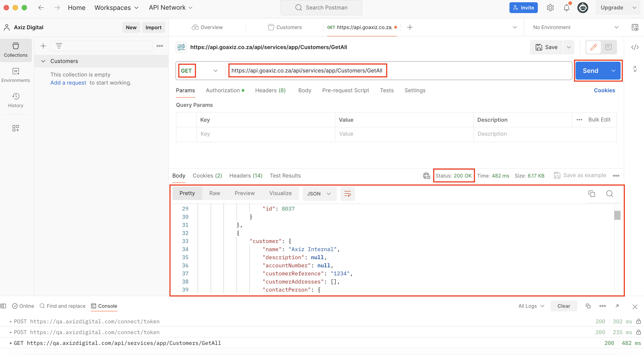Screen dimensions: 644x355
Task: Open request Settings tab
Action: tap(415, 90)
